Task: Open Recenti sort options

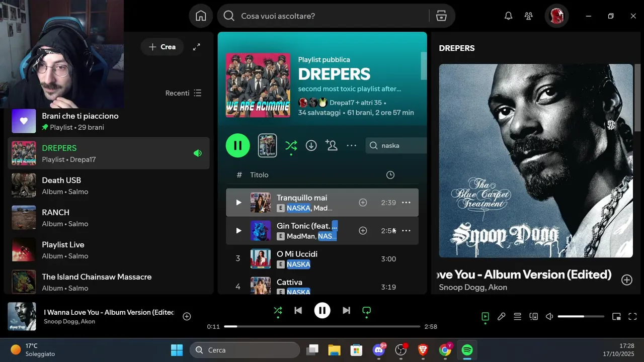Action: tap(184, 93)
